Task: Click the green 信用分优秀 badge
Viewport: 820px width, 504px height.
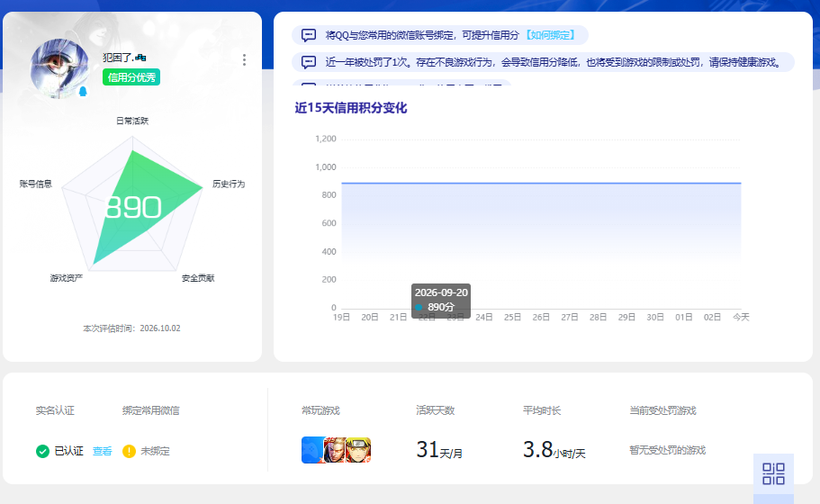Action: point(131,77)
